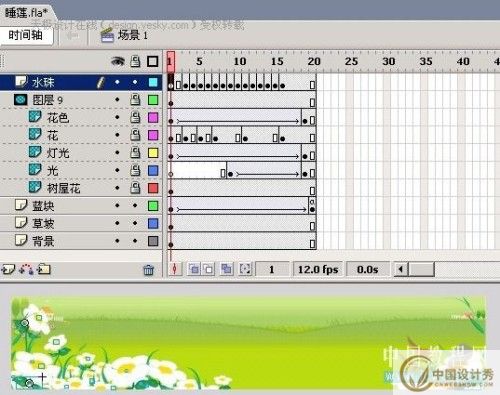500x395 pixels.
Task: Select the 蓝块 layer name
Action: point(43,206)
